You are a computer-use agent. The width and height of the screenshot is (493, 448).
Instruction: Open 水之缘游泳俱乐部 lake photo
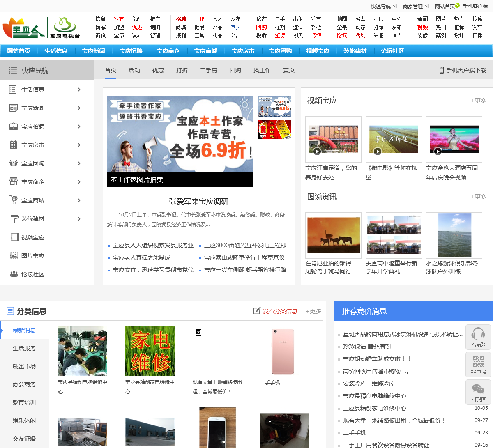(454, 235)
